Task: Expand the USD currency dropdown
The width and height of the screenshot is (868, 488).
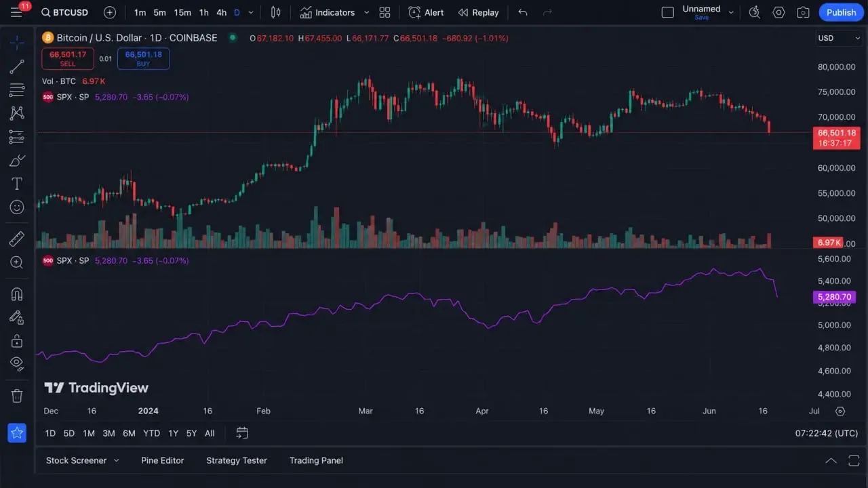Action: click(839, 38)
